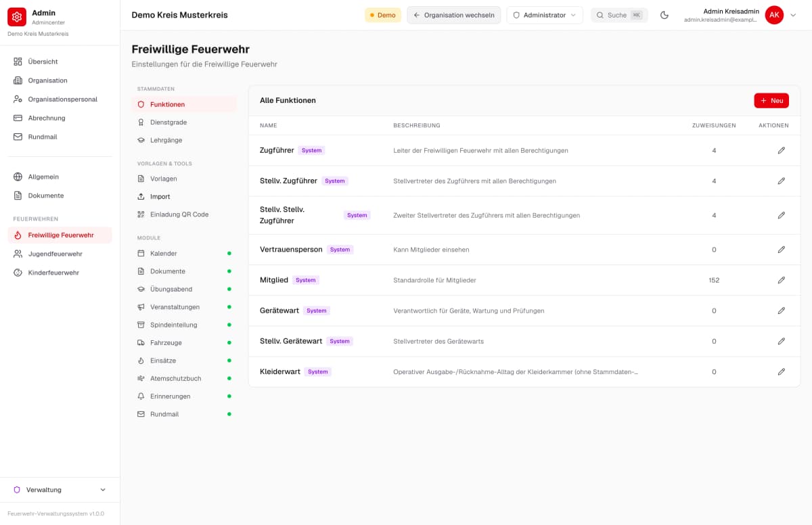Open the Administrator role dropdown

[x=545, y=15]
